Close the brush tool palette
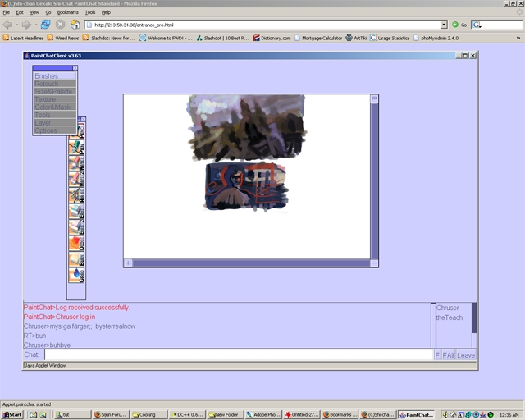 point(83,119)
